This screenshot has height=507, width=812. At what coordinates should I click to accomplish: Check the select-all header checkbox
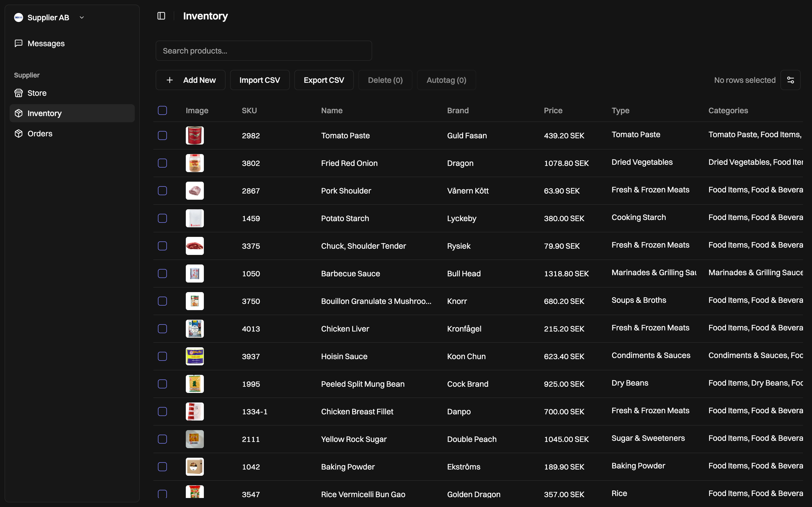pos(162,110)
